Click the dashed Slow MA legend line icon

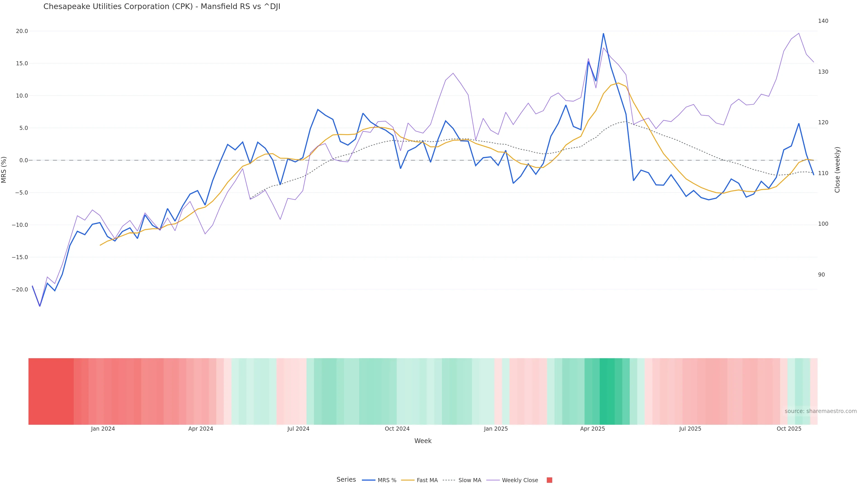coord(449,480)
